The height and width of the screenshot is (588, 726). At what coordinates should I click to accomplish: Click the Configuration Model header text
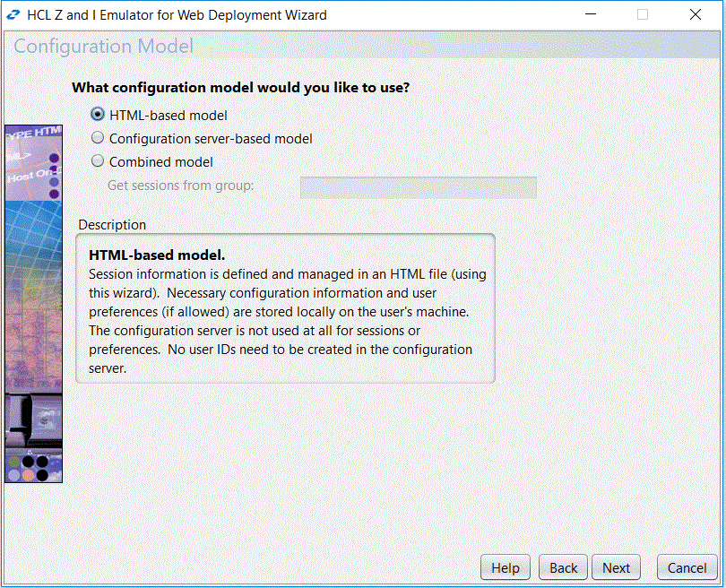pos(102,46)
